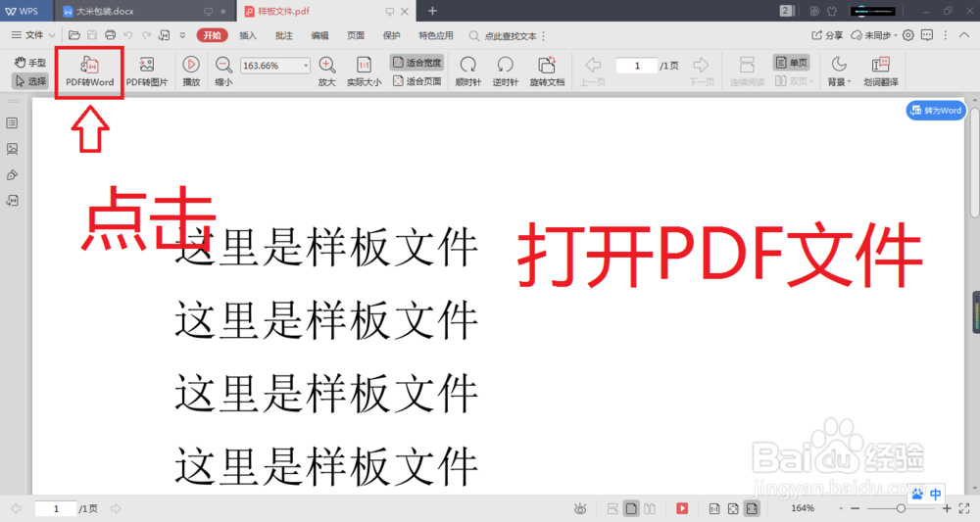Viewport: 980px width, 522px height.
Task: Click the print icon in quick toolbar
Action: click(110, 35)
